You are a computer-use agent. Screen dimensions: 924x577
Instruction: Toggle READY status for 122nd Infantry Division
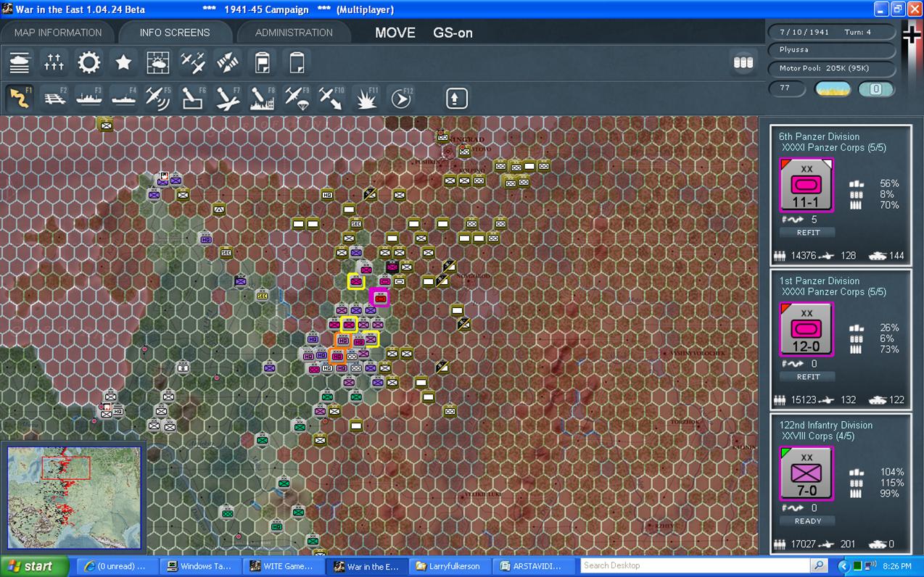click(808, 521)
